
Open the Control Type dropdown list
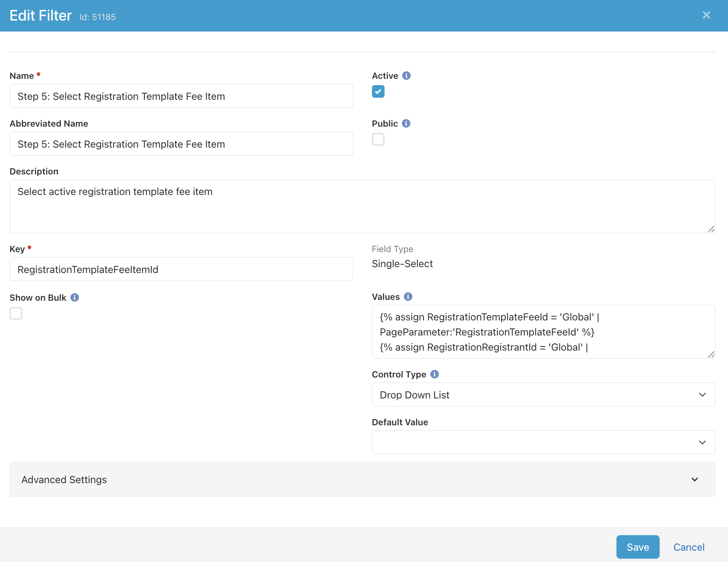click(x=543, y=395)
